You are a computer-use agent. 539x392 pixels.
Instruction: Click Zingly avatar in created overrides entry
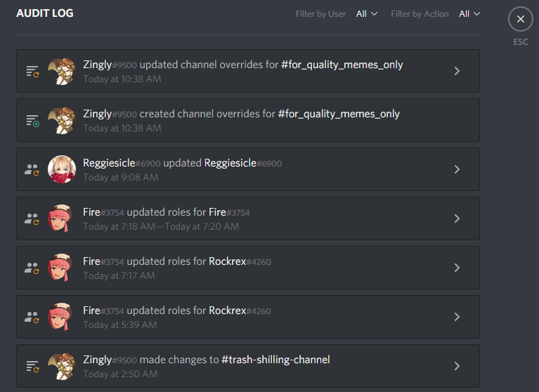62,120
